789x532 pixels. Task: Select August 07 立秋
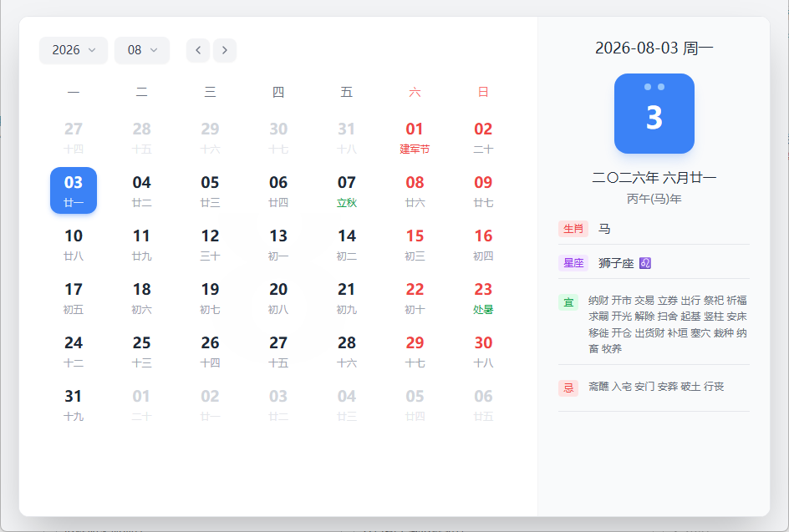click(347, 190)
